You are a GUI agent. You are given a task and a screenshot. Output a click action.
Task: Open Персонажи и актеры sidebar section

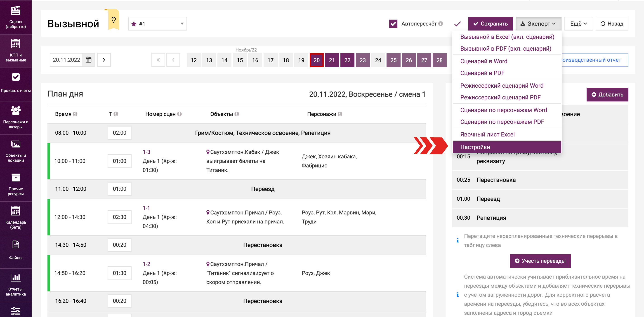[x=16, y=118]
